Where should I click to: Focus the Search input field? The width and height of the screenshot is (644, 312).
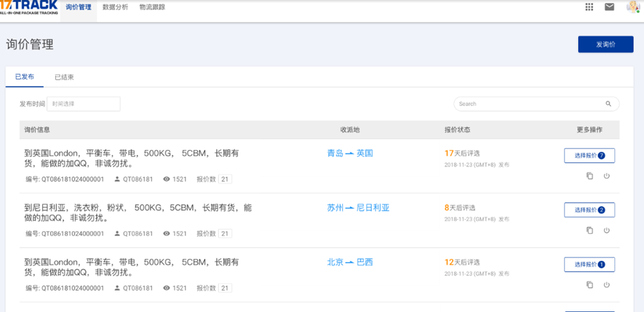coord(529,104)
